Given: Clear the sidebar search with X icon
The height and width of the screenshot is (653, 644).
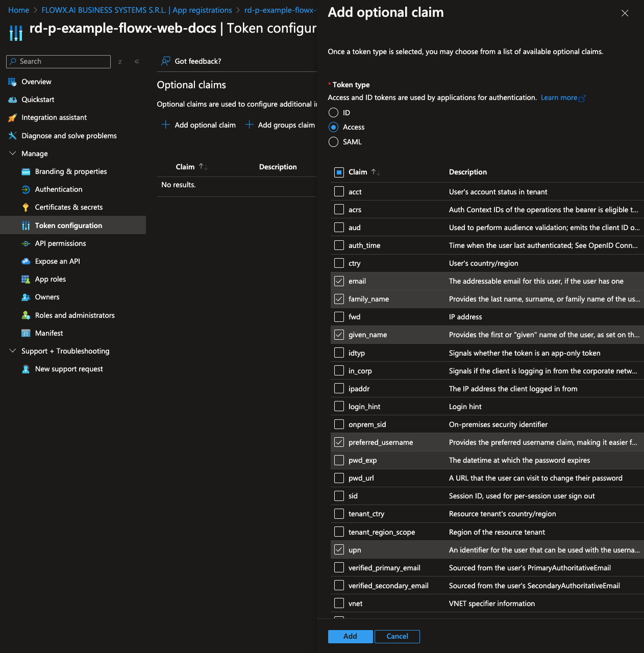Looking at the screenshot, I should pos(120,62).
